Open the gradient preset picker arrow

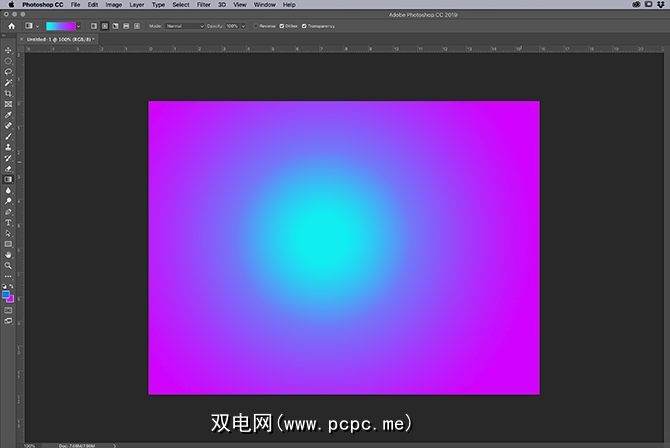(79, 25)
